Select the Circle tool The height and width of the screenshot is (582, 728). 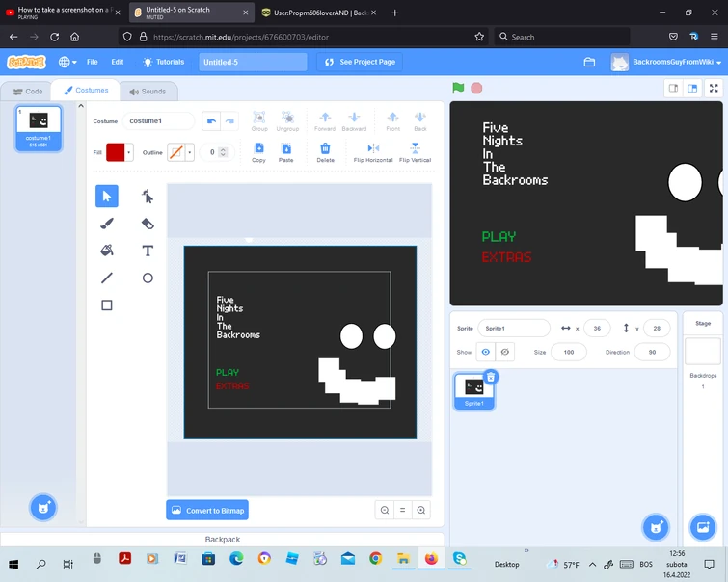[148, 278]
